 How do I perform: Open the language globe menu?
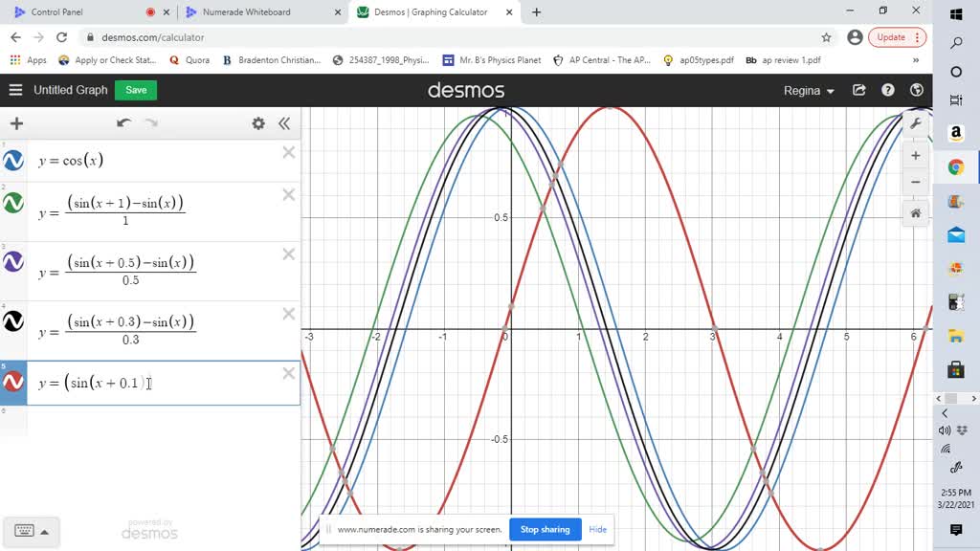click(x=916, y=90)
